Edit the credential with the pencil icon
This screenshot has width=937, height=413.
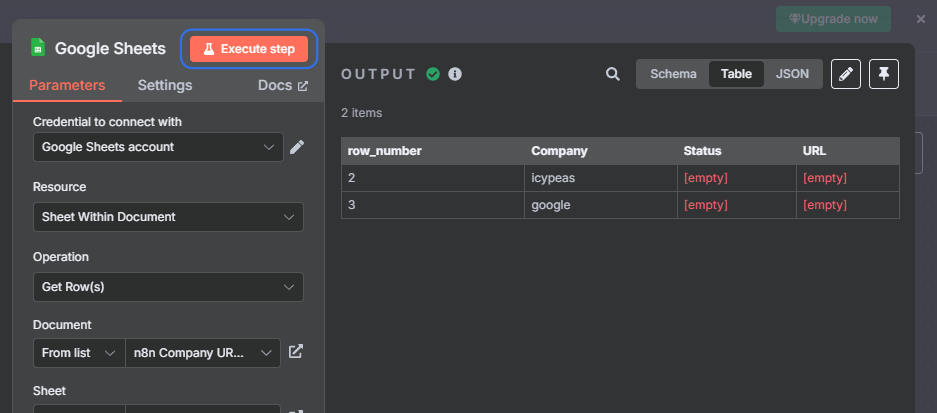pos(297,147)
